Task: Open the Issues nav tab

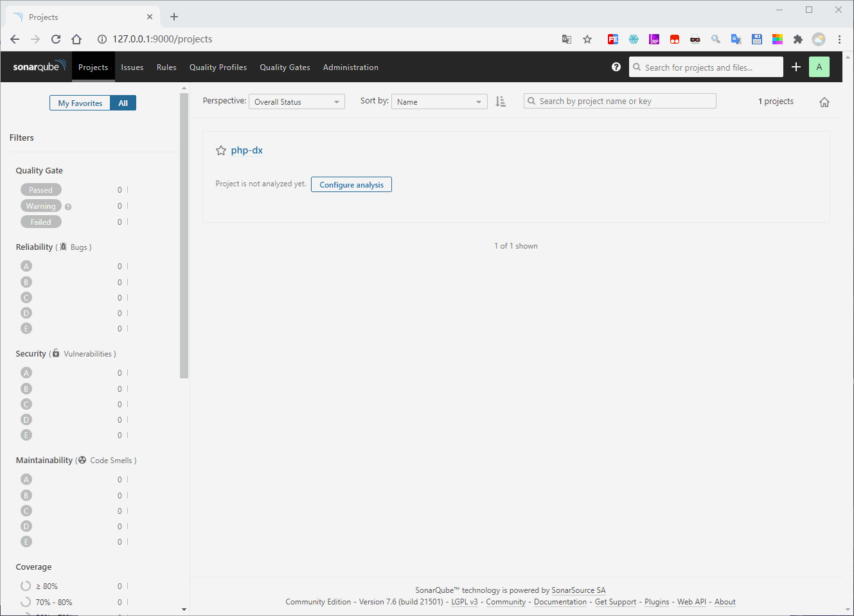Action: pos(132,67)
